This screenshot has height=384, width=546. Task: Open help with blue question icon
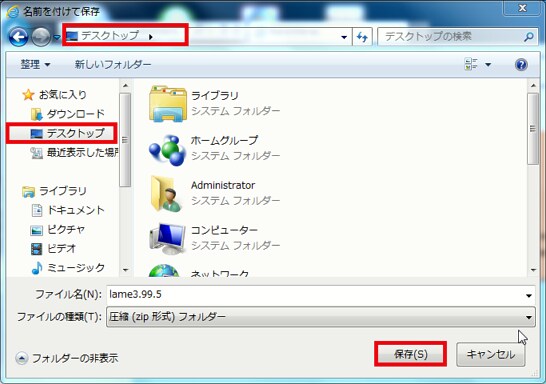[x=521, y=65]
